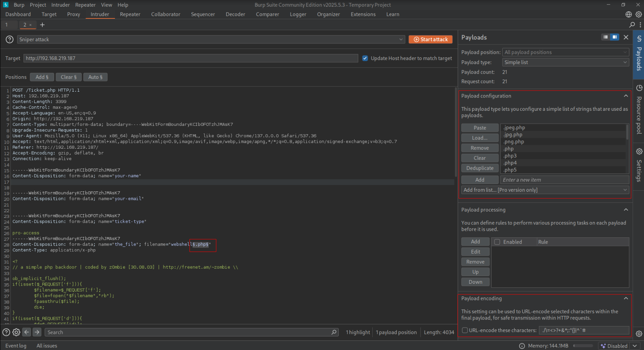The image size is (644, 350).
Task: Open Payload type Simple list dropdown
Action: [x=566, y=62]
